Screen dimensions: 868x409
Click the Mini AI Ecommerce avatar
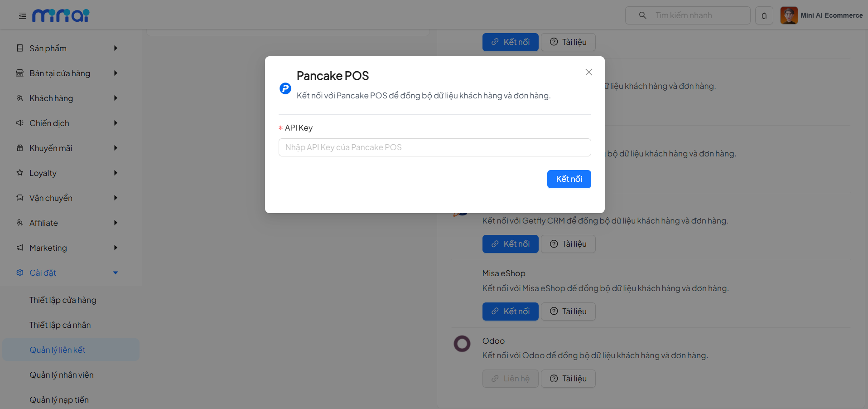789,15
